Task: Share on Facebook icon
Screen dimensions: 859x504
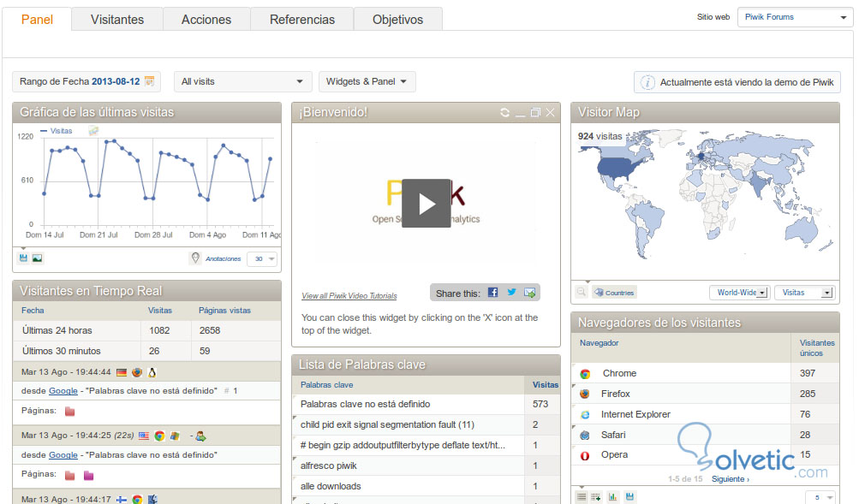Action: pyautogui.click(x=493, y=293)
